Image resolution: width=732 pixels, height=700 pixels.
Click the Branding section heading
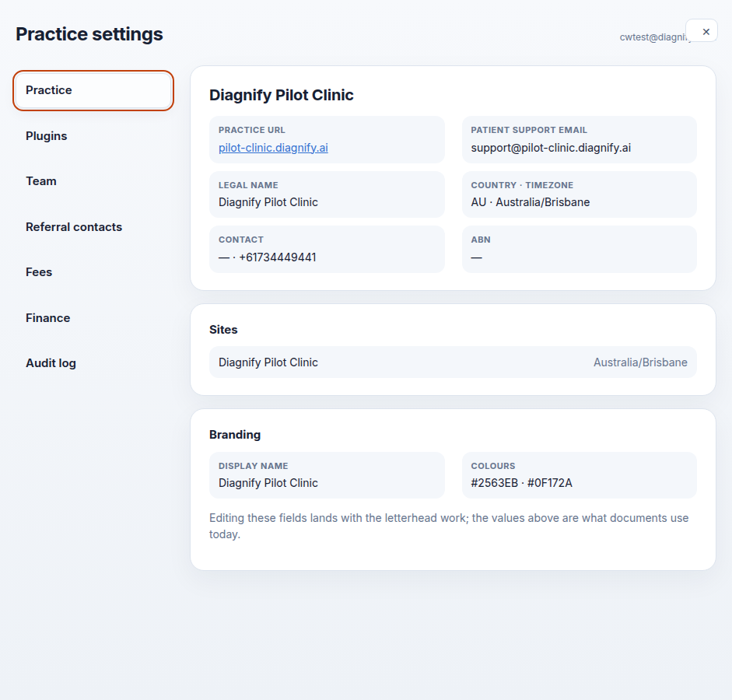[235, 435]
